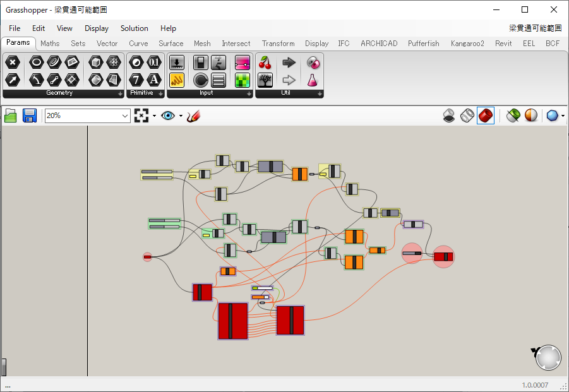Choose the dark arrow Cluster Input icon
Screen dimensions: 569x392
289,62
